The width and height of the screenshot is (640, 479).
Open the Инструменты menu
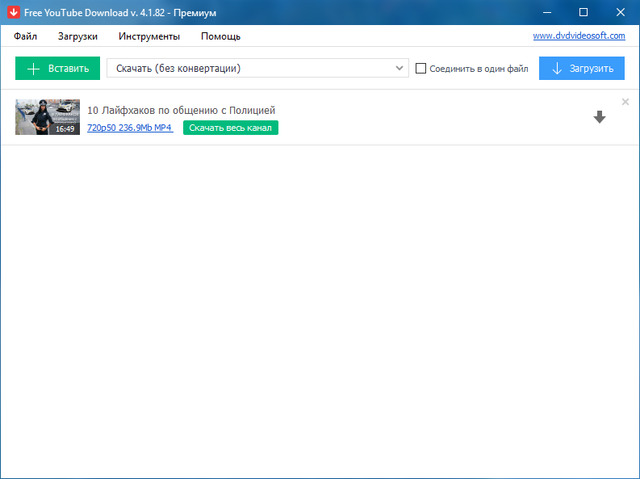149,36
